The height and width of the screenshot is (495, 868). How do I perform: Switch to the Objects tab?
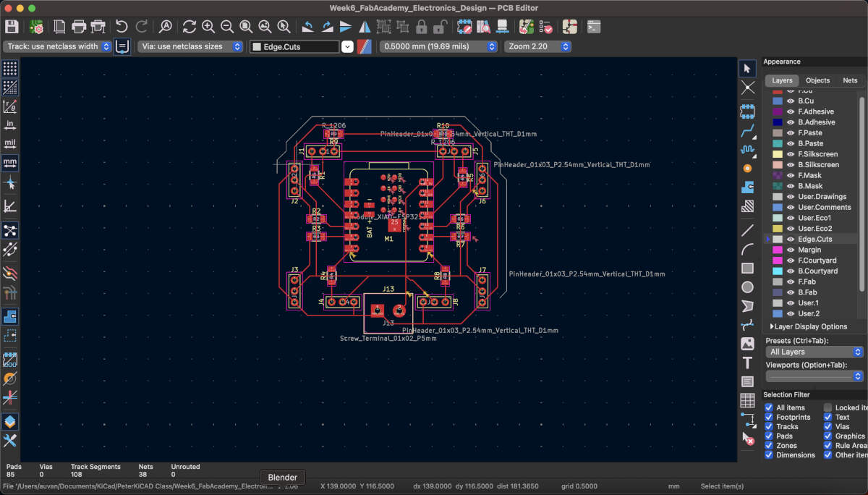[817, 80]
